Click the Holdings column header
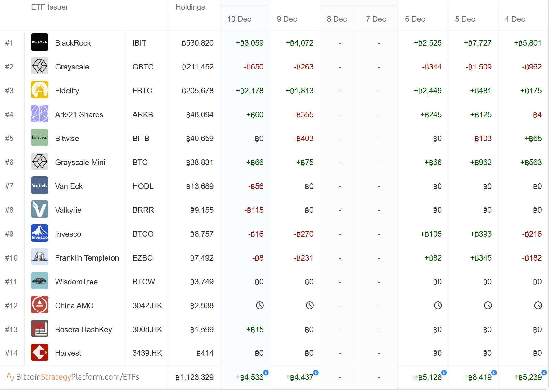 pos(190,7)
